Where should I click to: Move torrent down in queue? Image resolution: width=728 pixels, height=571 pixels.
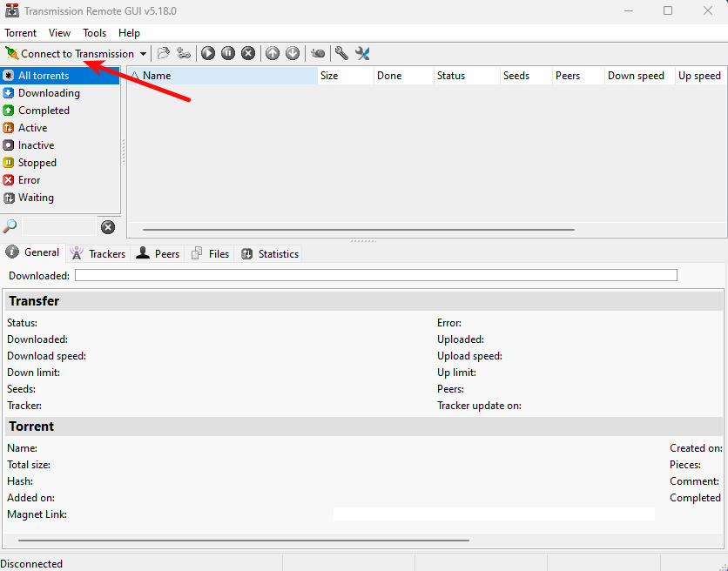(293, 53)
